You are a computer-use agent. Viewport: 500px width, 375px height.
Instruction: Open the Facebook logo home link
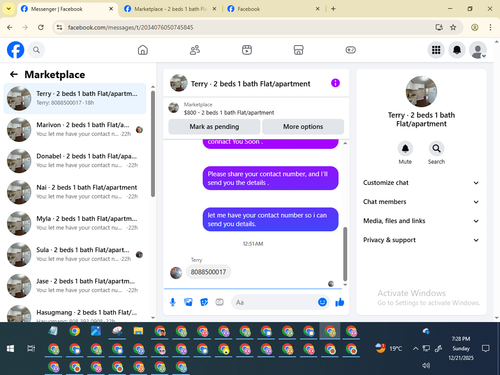coord(15,50)
